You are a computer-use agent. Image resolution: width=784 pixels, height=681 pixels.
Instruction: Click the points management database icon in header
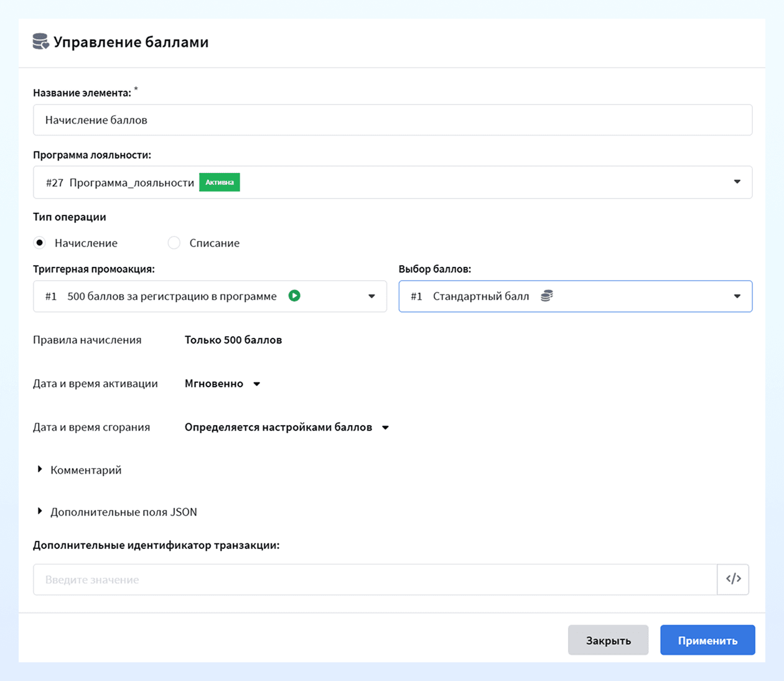[x=40, y=42]
